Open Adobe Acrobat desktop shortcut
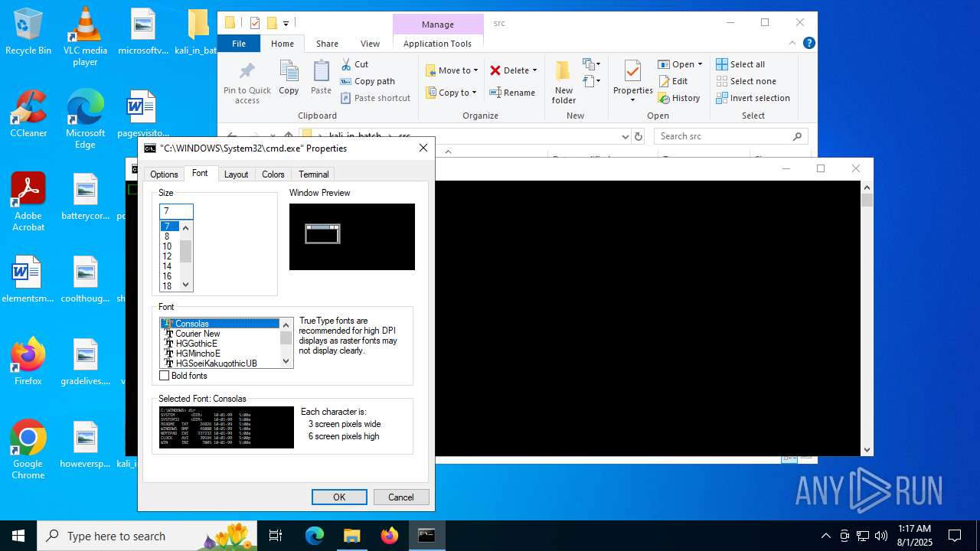 (x=28, y=202)
